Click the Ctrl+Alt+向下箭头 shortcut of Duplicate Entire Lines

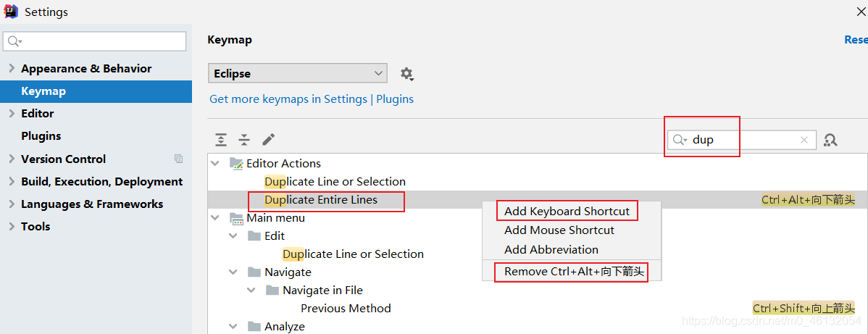(808, 200)
